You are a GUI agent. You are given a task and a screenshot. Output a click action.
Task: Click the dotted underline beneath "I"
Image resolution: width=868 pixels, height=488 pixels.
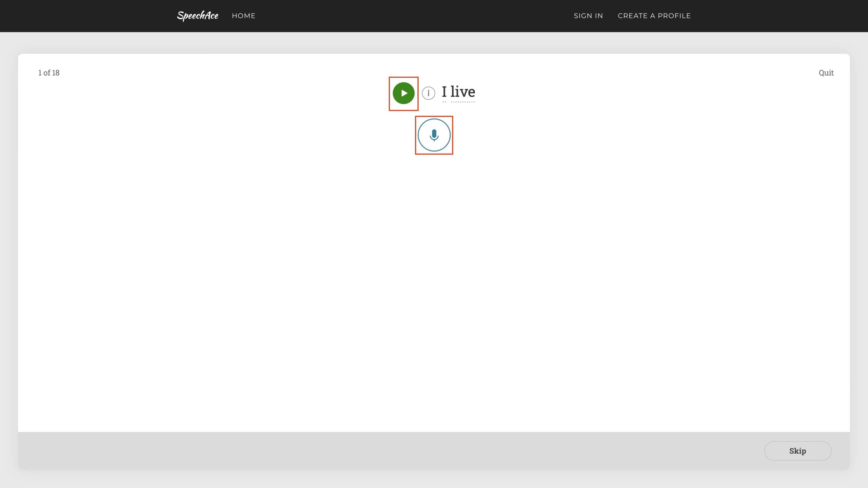pyautogui.click(x=444, y=102)
